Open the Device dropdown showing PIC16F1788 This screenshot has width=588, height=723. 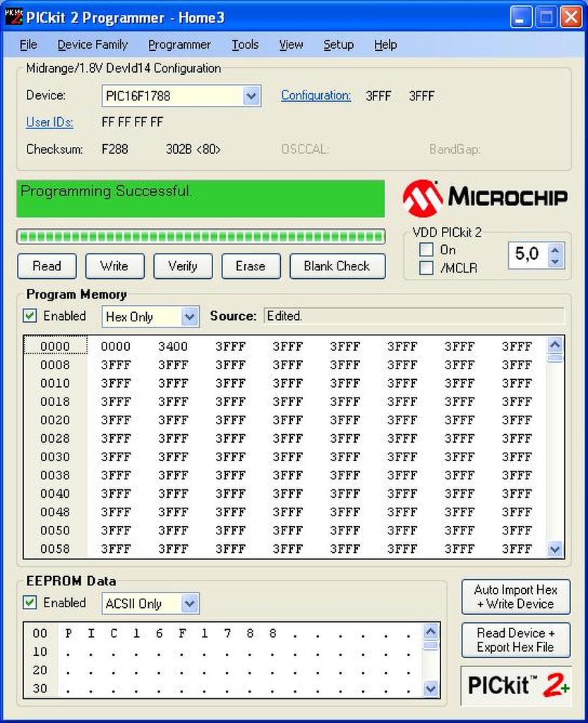click(251, 96)
